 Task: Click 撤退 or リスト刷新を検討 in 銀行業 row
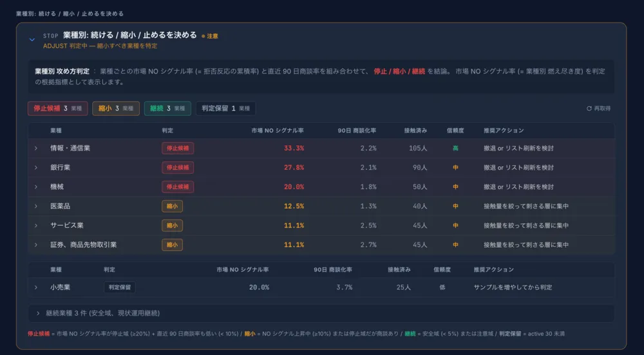(518, 168)
